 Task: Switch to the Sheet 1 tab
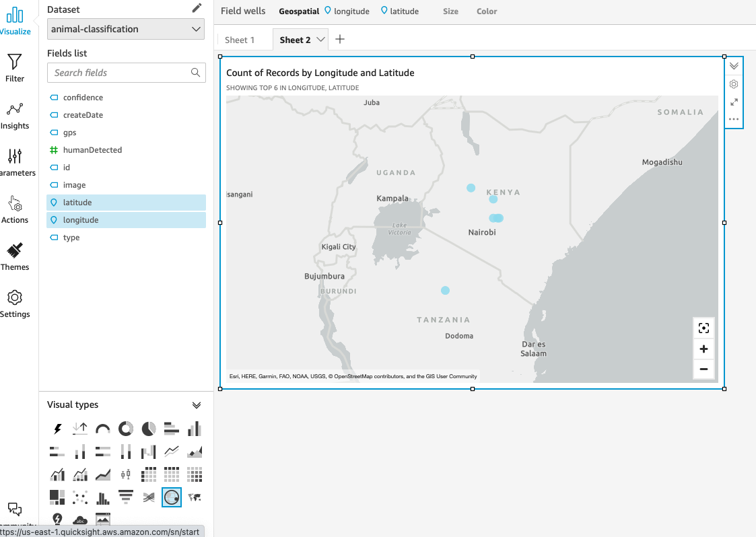[x=240, y=40]
